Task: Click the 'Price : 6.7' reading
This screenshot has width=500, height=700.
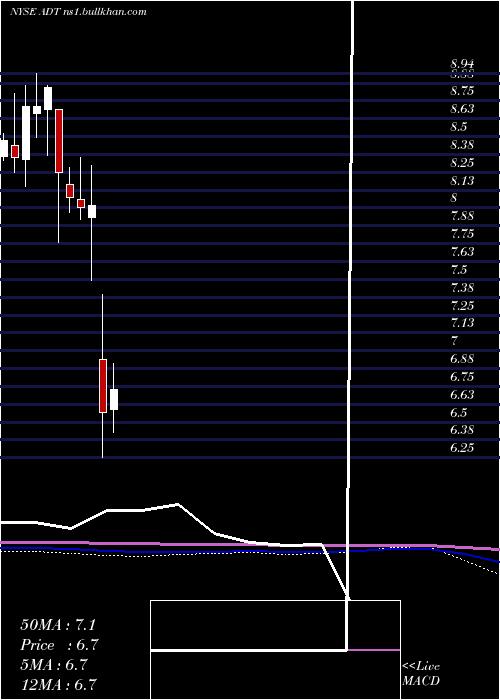Action: coord(59,645)
